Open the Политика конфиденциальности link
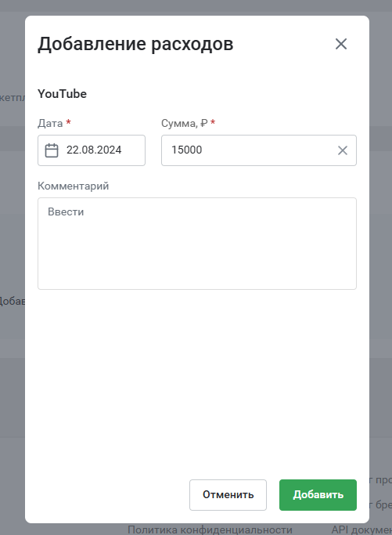Viewport: 392px width, 535px height. click(210, 530)
